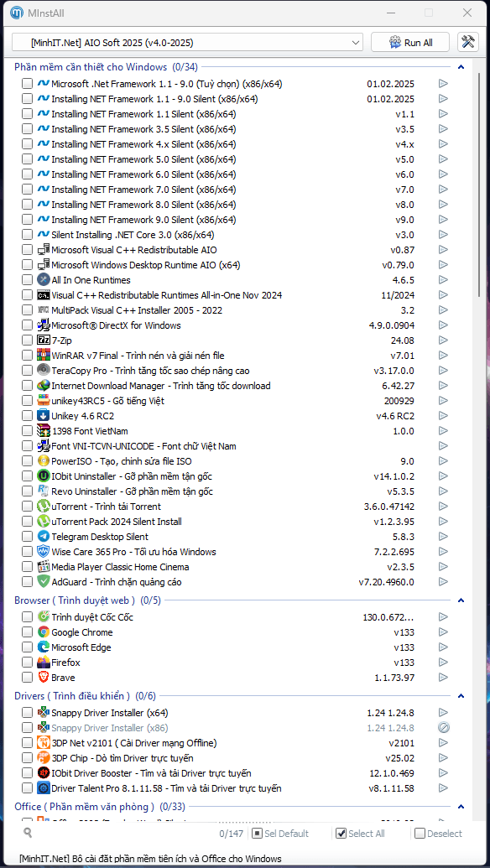Run Google Chrome install play arrow

[443, 632]
